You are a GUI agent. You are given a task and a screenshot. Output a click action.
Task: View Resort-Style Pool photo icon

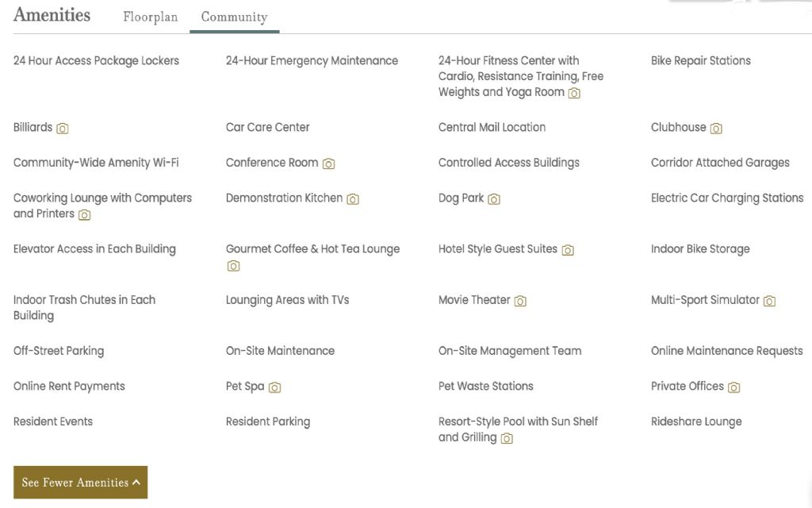pyautogui.click(x=507, y=438)
